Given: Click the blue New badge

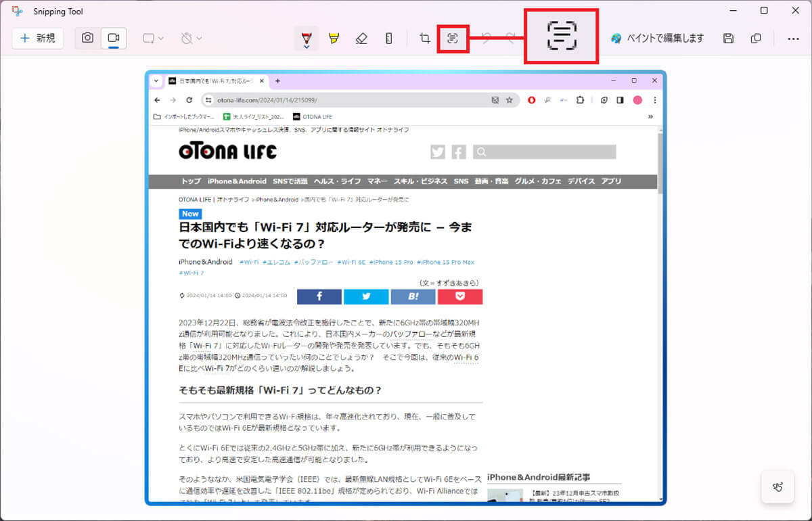Looking at the screenshot, I should (190, 214).
